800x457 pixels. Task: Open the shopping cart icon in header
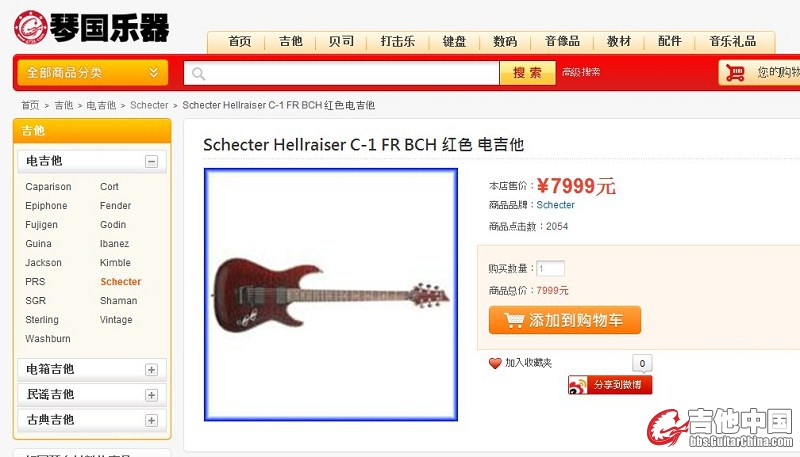click(x=735, y=73)
